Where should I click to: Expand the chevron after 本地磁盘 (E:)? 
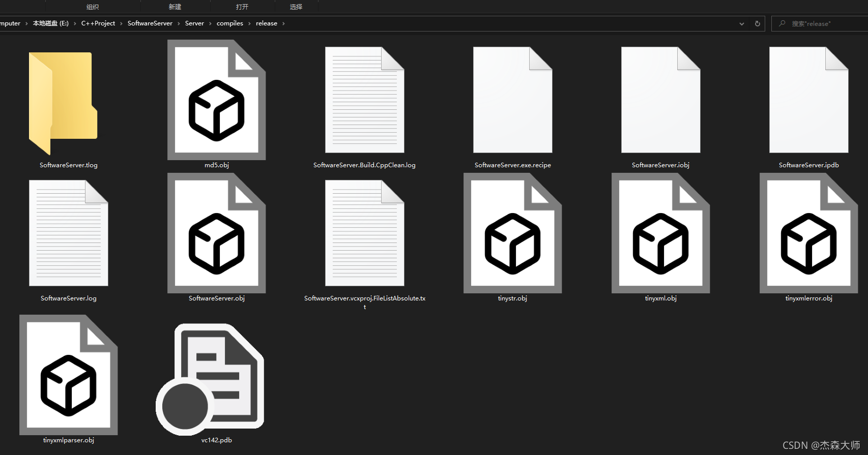click(x=75, y=23)
